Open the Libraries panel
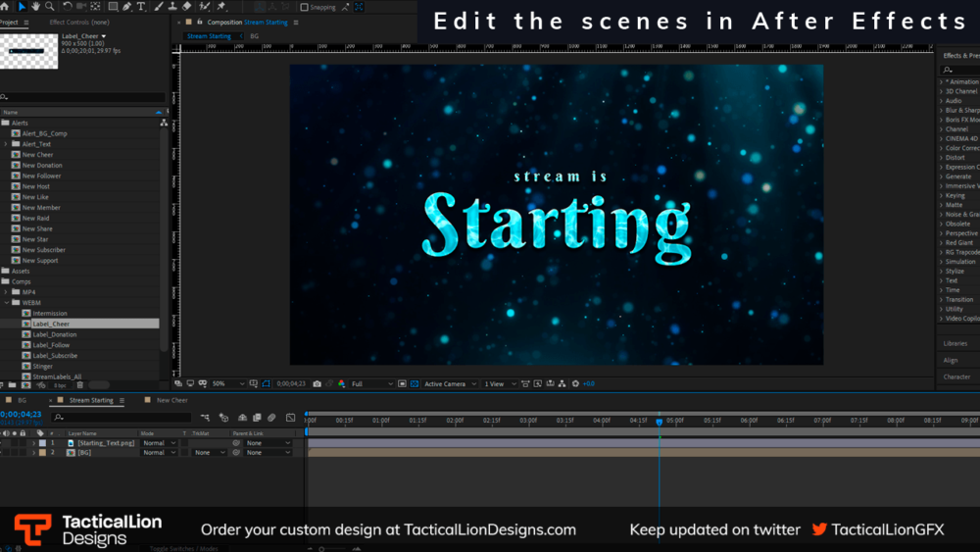Image resolution: width=980 pixels, height=552 pixels. click(x=955, y=343)
